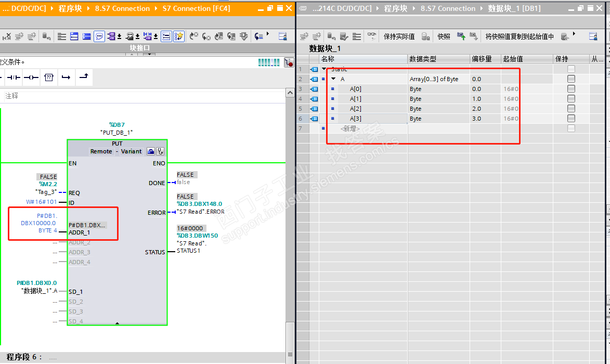Image resolution: width=610 pixels, height=364 pixels.
Task: Click the monitor all glasses icon in DB1 toolbar
Action: click(372, 36)
